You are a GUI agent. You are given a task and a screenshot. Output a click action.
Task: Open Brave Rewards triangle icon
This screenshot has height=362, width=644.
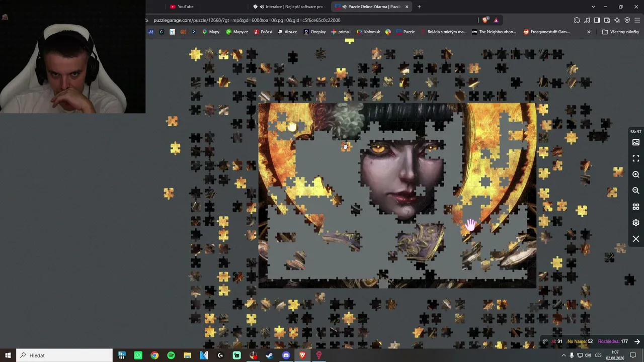496,20
